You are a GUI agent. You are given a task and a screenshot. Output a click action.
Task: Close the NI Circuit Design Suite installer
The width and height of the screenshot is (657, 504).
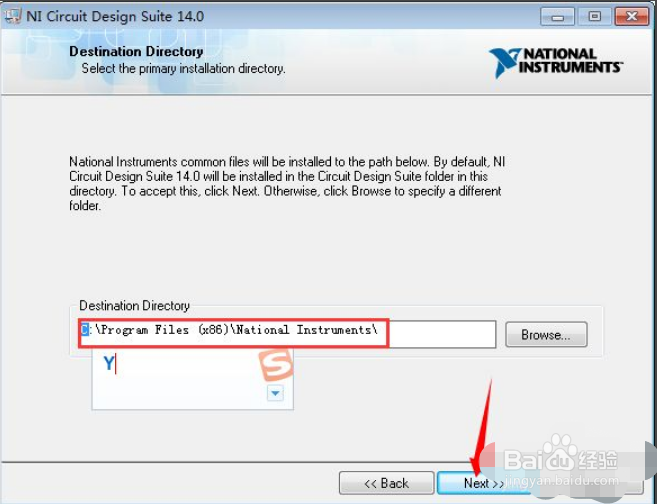coord(631,16)
